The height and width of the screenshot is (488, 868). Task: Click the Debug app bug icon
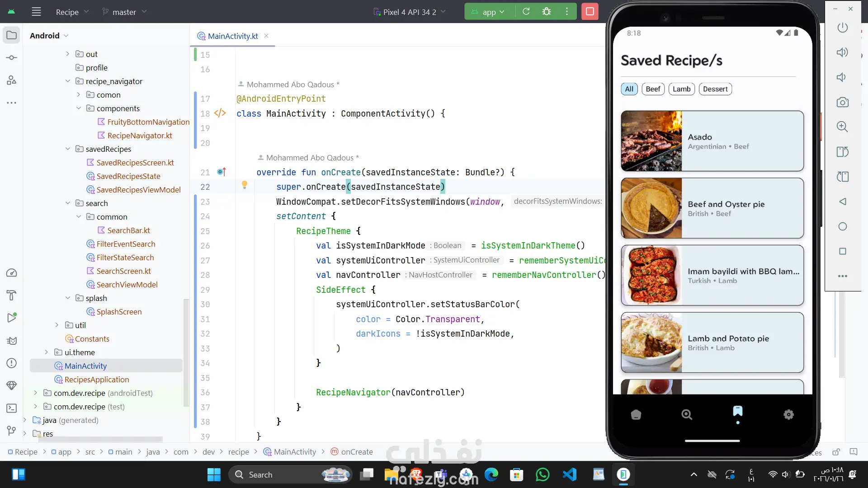coord(547,12)
